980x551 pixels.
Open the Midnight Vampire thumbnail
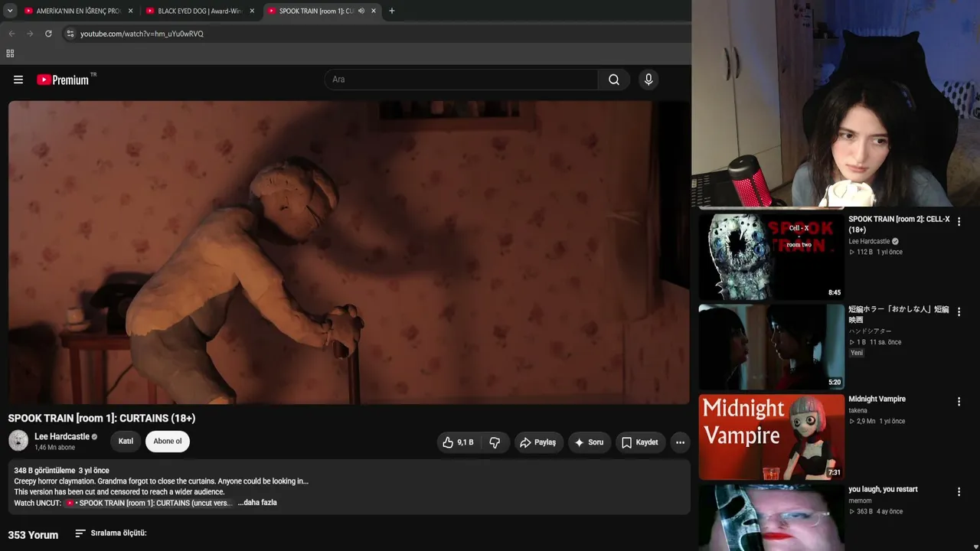771,437
